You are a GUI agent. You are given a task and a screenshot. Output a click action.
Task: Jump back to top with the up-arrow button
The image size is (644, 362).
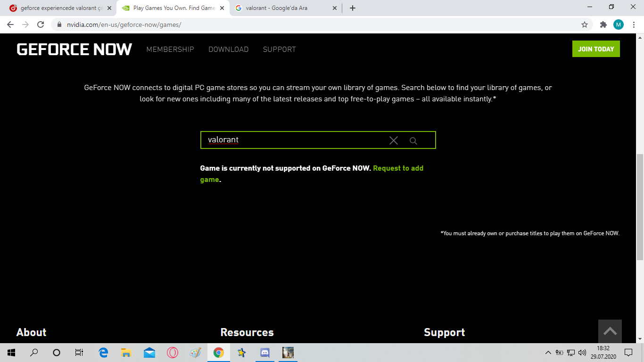(610, 331)
